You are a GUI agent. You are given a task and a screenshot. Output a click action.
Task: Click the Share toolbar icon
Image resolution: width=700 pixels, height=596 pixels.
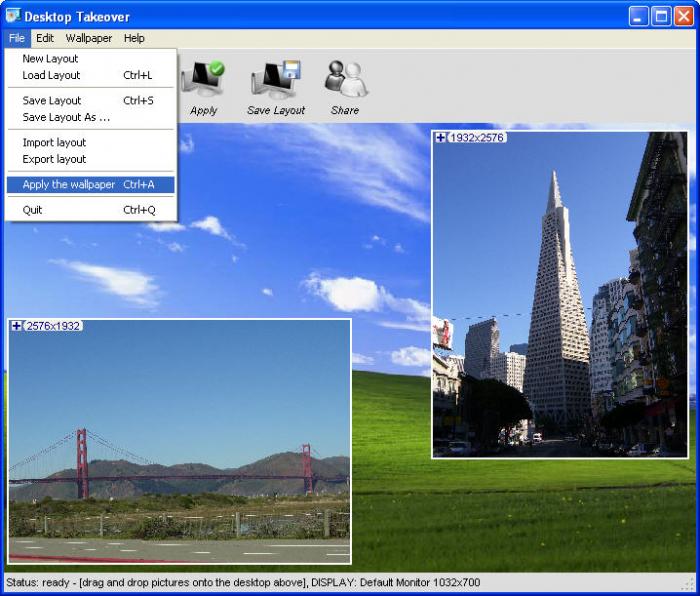click(345, 80)
